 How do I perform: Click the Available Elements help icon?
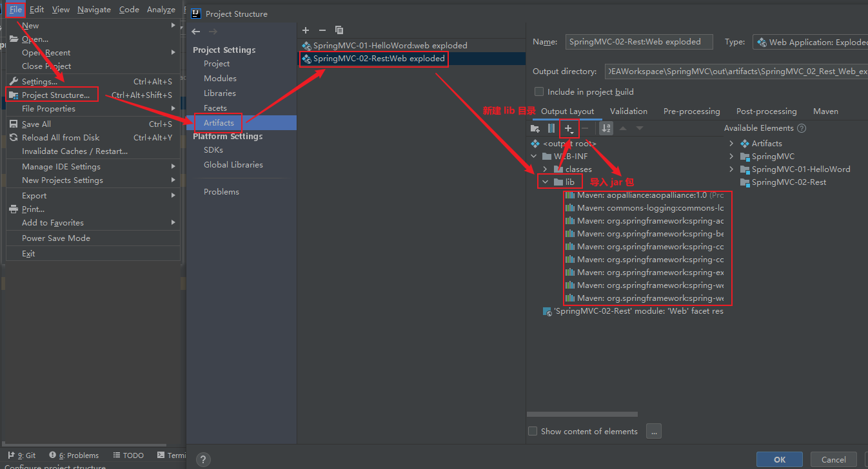click(802, 128)
